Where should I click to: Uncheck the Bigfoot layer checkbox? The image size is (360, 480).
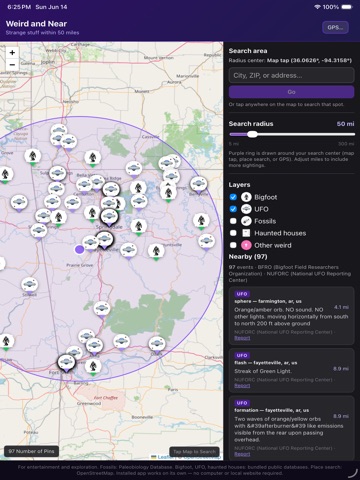coord(233,197)
